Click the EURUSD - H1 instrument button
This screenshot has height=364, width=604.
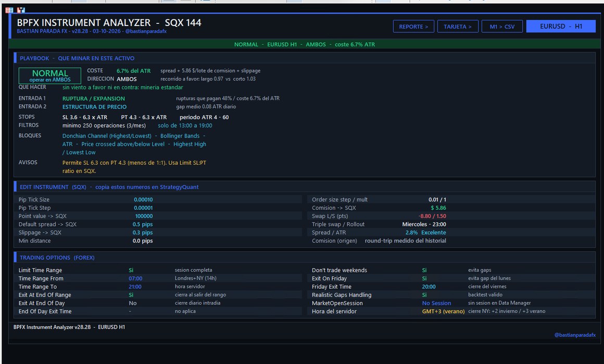tap(561, 27)
